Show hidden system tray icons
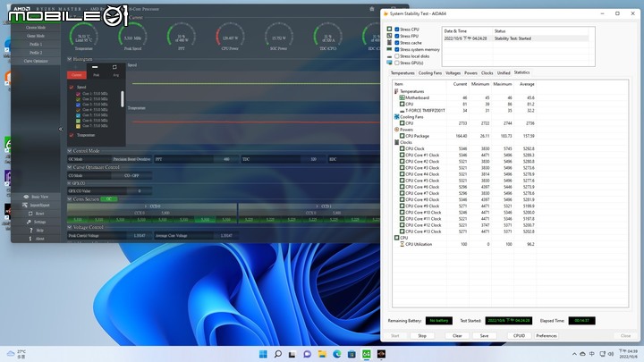Screen dimensions: 644x362 pos(574,354)
